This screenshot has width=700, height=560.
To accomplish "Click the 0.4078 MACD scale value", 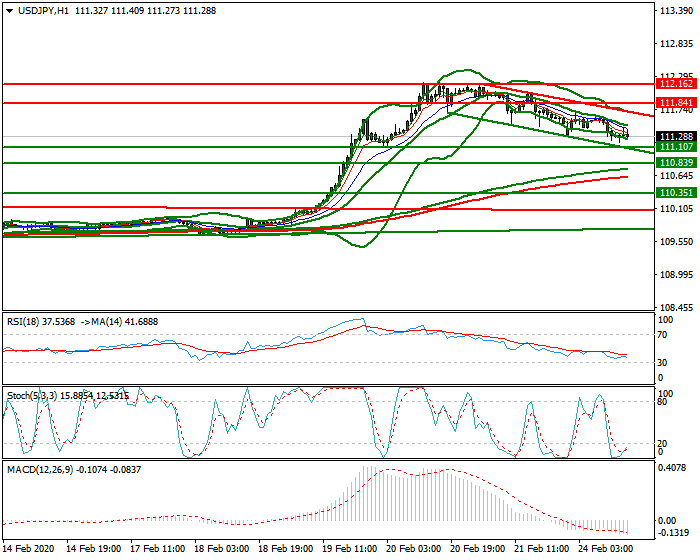I will [x=673, y=468].
